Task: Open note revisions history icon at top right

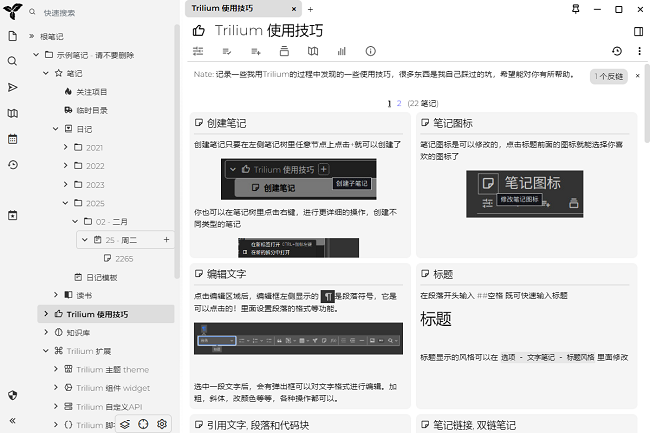Action: click(616, 51)
